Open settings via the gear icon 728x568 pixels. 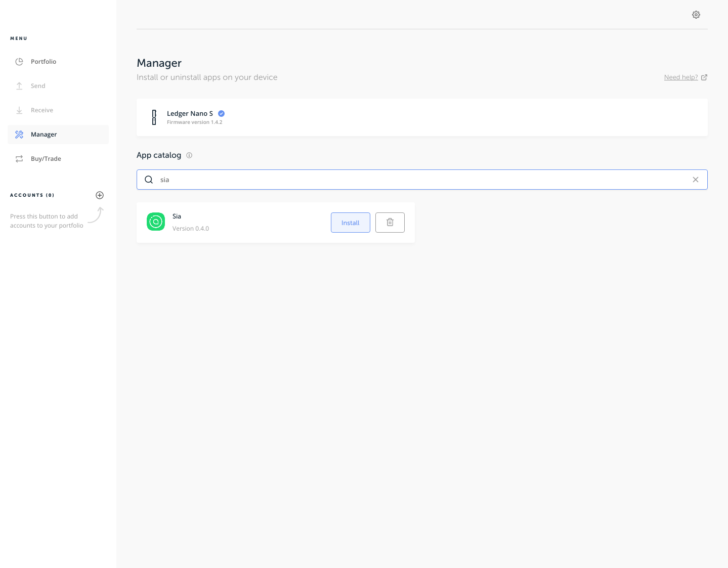click(x=696, y=15)
